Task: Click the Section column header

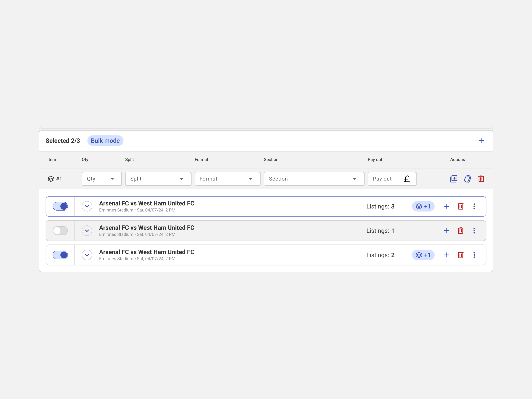Action: click(271, 160)
